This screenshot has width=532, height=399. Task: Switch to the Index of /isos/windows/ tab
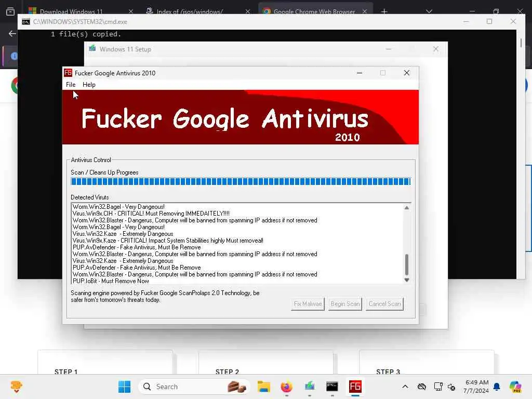190,11
